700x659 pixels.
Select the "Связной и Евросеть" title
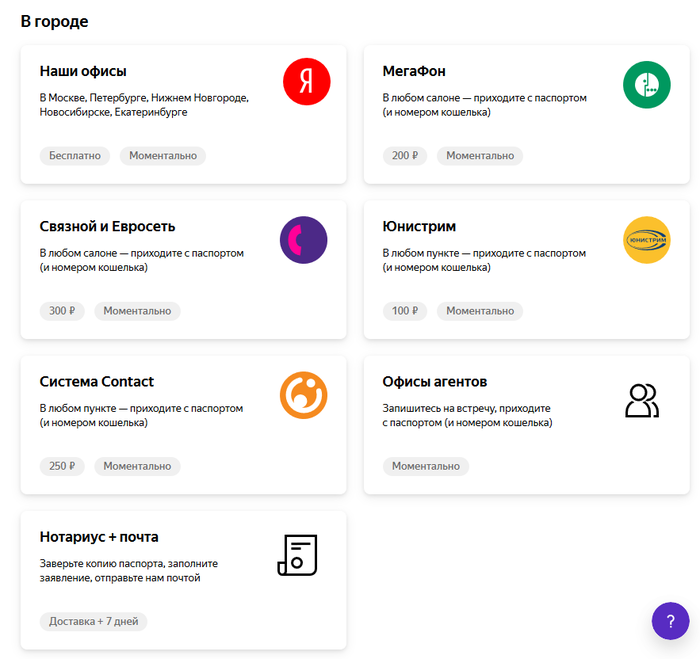(107, 226)
